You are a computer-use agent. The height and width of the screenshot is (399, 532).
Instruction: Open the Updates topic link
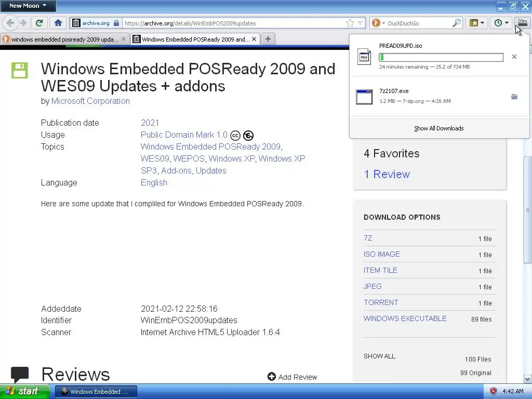(211, 170)
